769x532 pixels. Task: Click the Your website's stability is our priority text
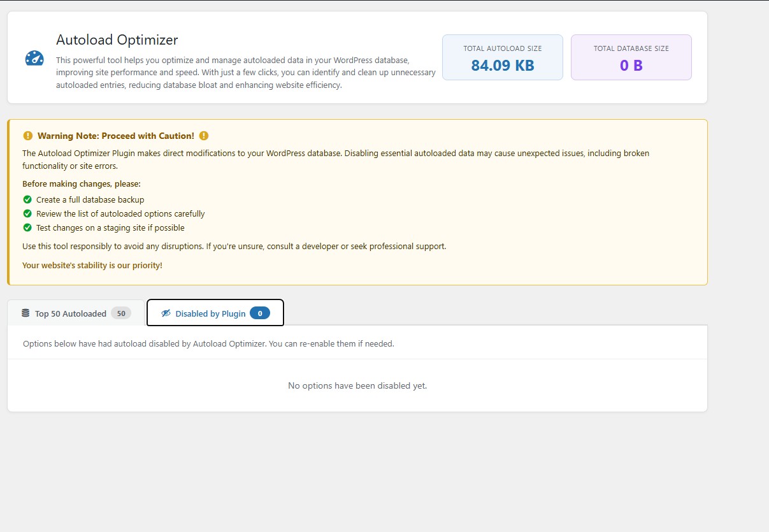[x=92, y=265]
